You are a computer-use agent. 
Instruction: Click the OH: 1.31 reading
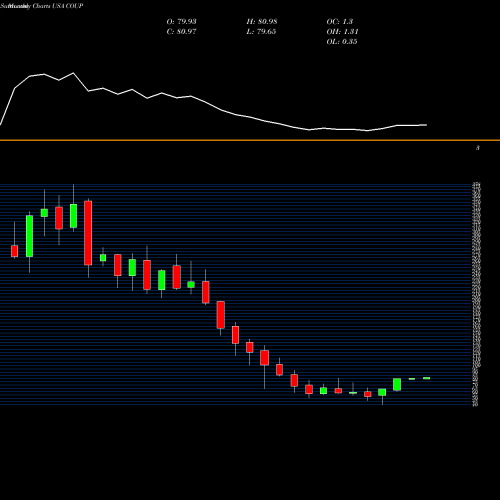click(x=342, y=32)
